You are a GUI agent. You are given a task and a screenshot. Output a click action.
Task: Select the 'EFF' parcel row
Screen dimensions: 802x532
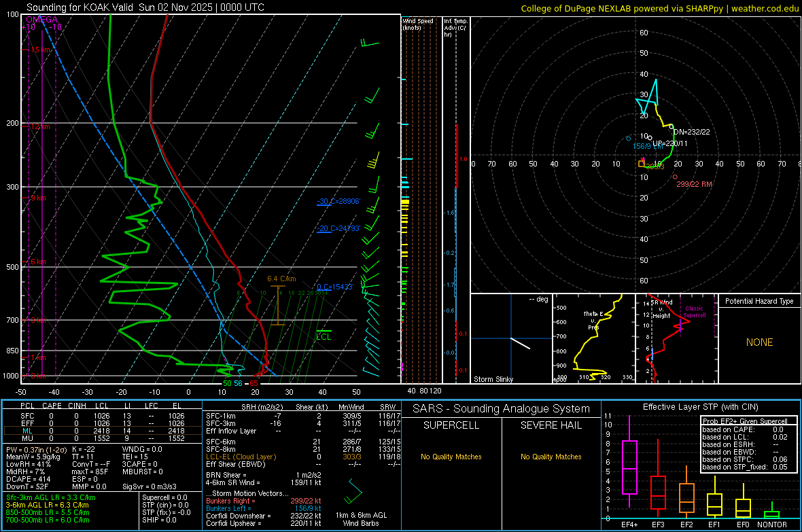(103, 423)
